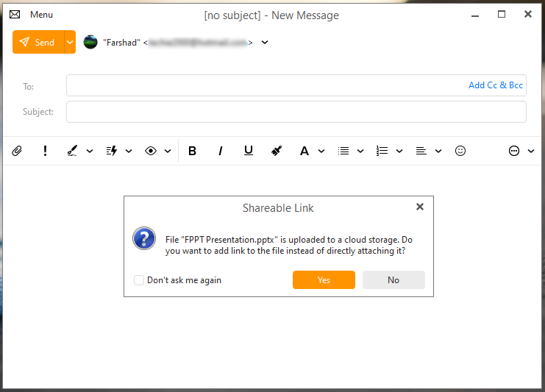Click Yes to add shareable link
The image size is (545, 392).
(x=324, y=280)
